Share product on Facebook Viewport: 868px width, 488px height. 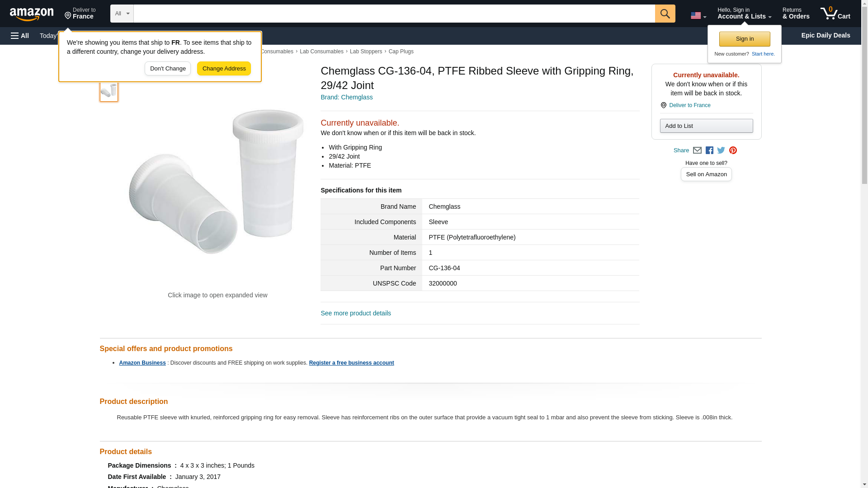709,150
